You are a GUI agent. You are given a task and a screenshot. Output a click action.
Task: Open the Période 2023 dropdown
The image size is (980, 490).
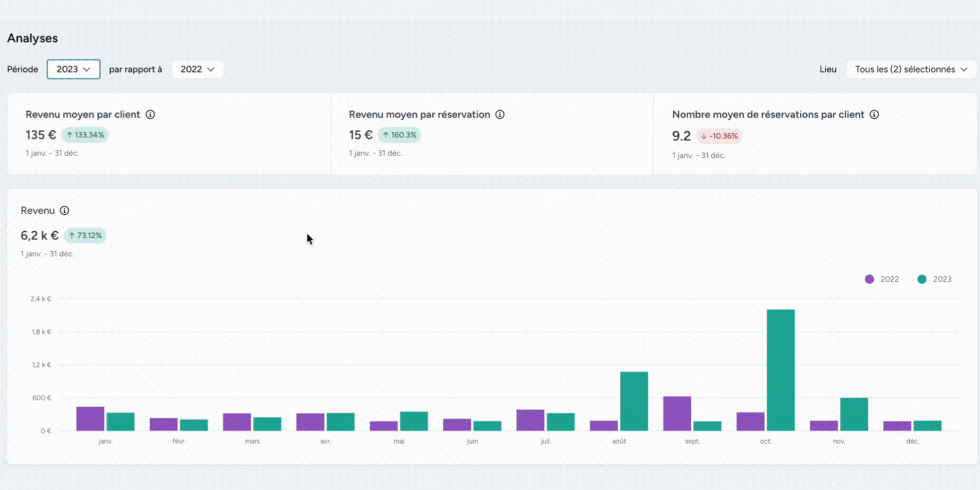(x=73, y=69)
